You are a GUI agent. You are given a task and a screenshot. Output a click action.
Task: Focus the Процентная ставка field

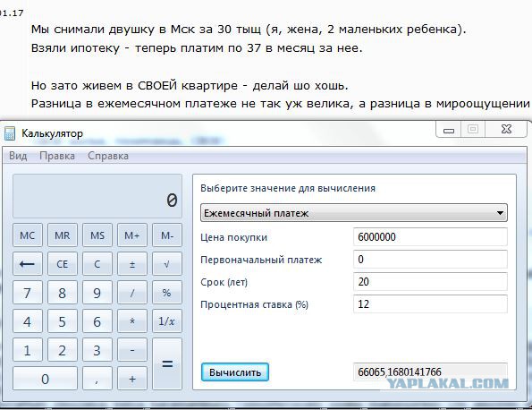pos(430,303)
